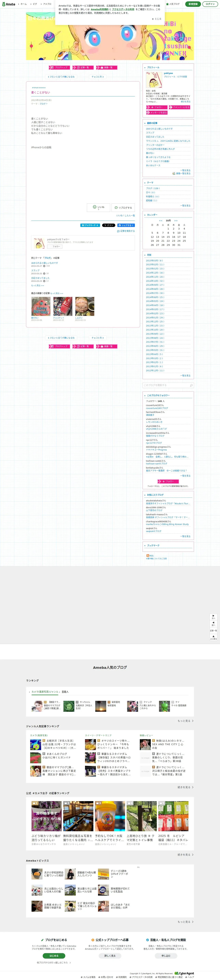Show the next calendar month with >>
Image resolution: width=220 pixels, height=980 pixels.
pyautogui.click(x=176, y=221)
